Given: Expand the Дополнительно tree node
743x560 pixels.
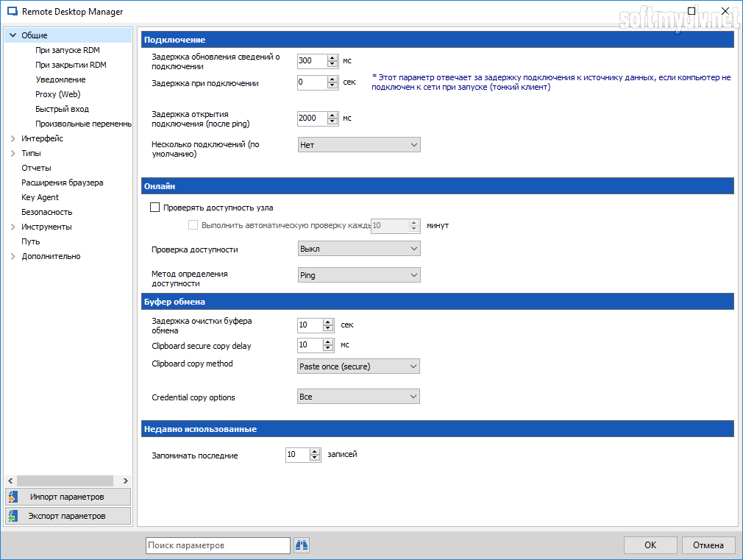Looking at the screenshot, I should (13, 256).
